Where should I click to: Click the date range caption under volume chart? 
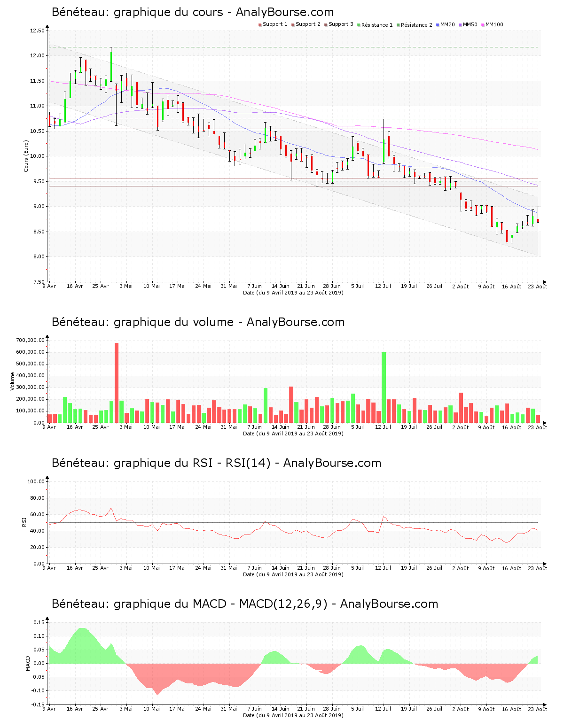[293, 434]
